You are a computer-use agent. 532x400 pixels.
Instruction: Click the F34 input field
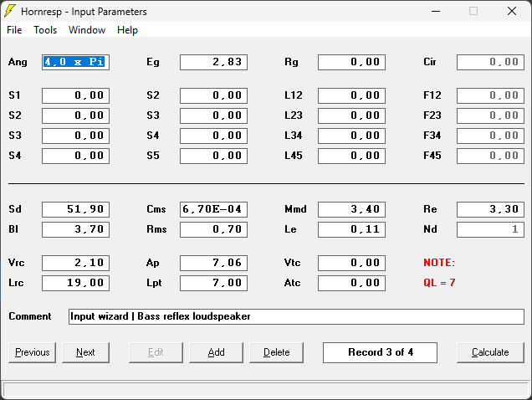pyautogui.click(x=490, y=136)
